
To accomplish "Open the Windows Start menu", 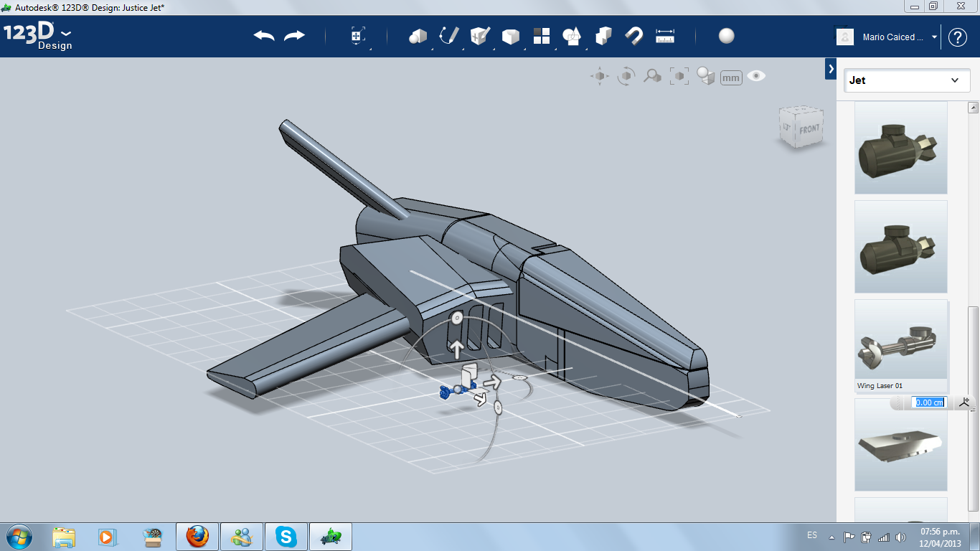I will point(18,536).
